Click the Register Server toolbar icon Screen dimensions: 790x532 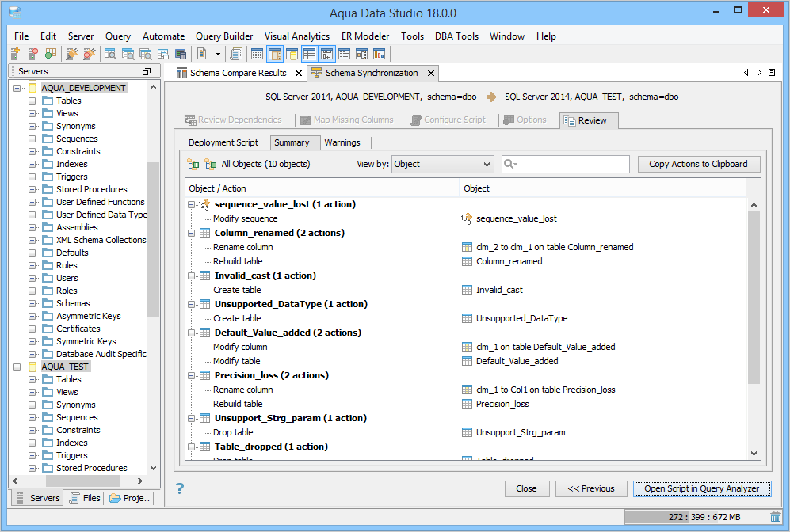15,53
